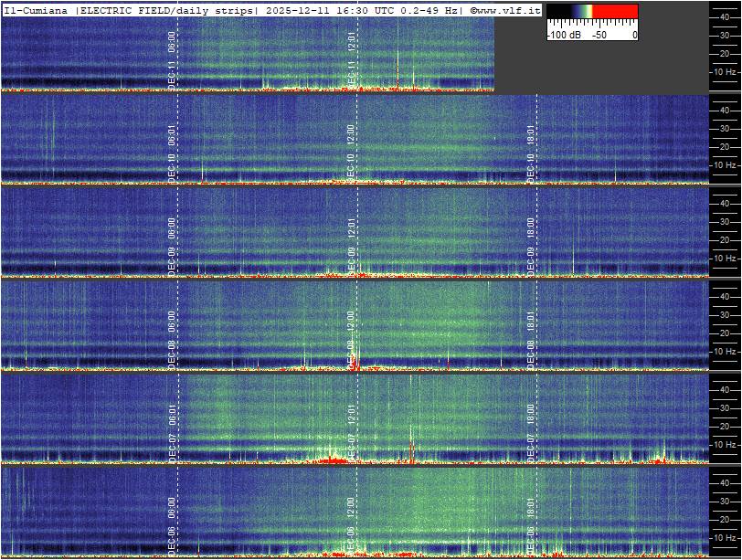The image size is (742, 560).
Task: Click the 10 Hz label on DEC 10 strip
Action: click(x=724, y=165)
